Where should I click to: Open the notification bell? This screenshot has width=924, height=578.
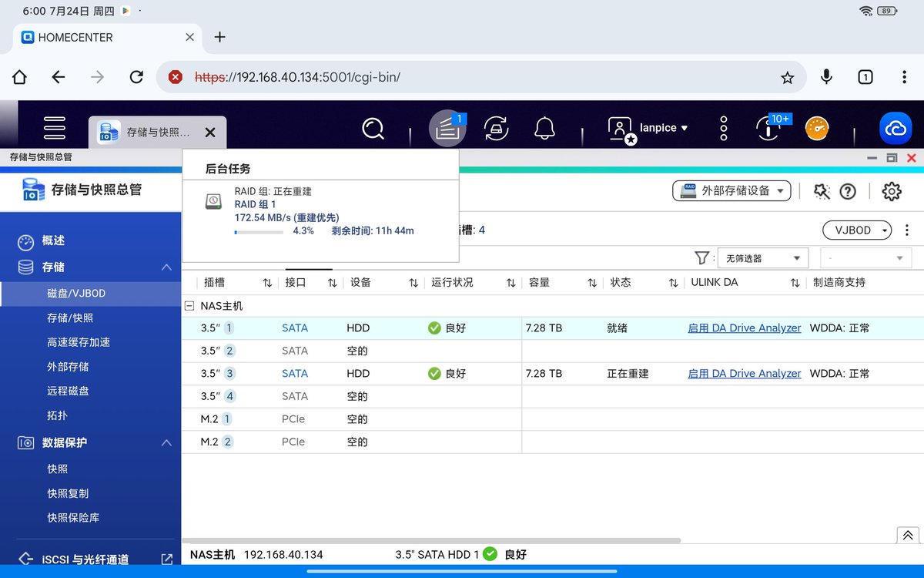(544, 128)
